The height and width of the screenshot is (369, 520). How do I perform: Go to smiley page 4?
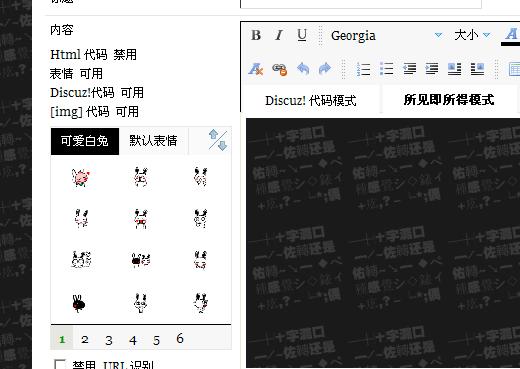click(133, 340)
